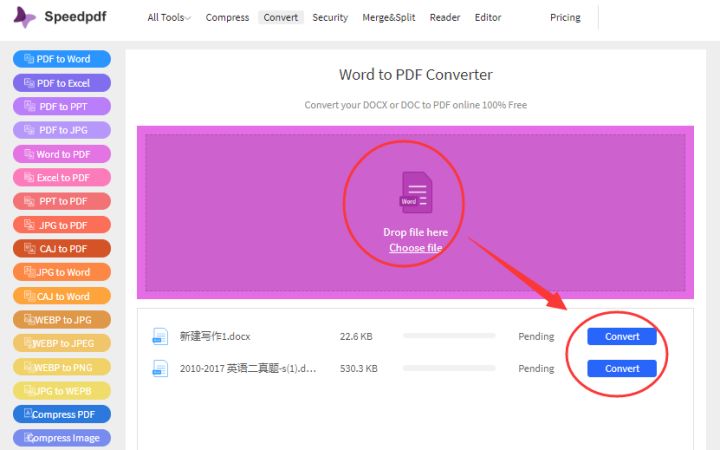Click the 22.6 KB file size
This screenshot has width=720, height=450.
(356, 337)
